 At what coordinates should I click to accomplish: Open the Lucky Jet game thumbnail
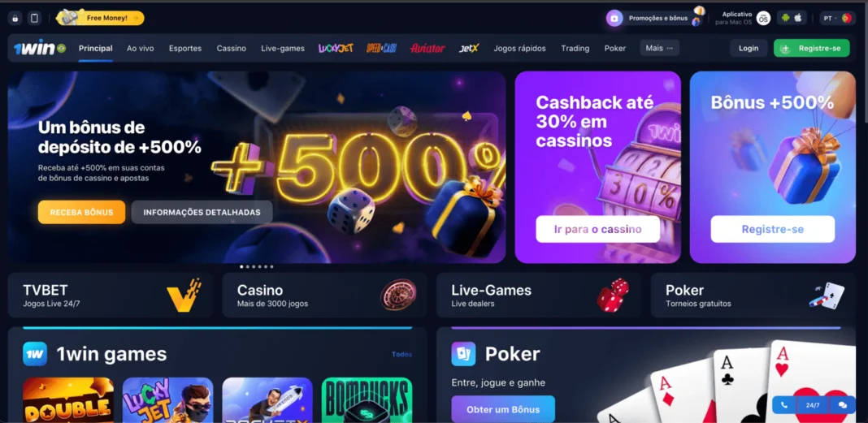[x=167, y=399]
